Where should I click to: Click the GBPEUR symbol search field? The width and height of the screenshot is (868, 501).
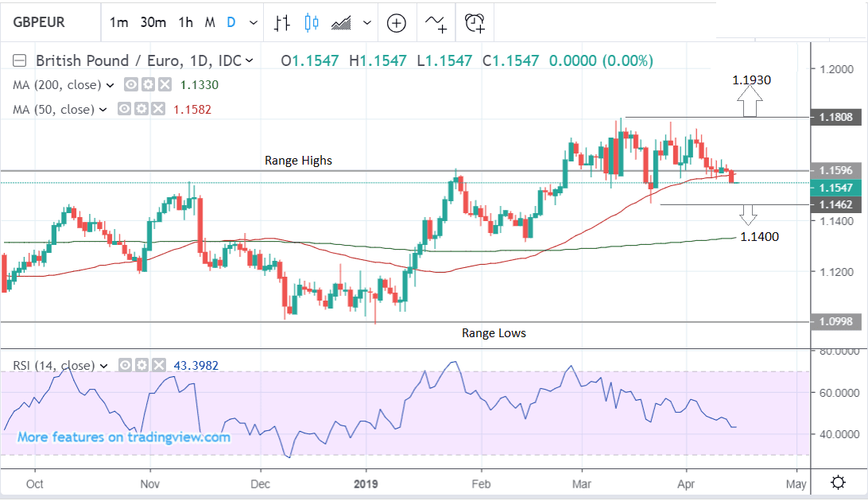coord(50,22)
